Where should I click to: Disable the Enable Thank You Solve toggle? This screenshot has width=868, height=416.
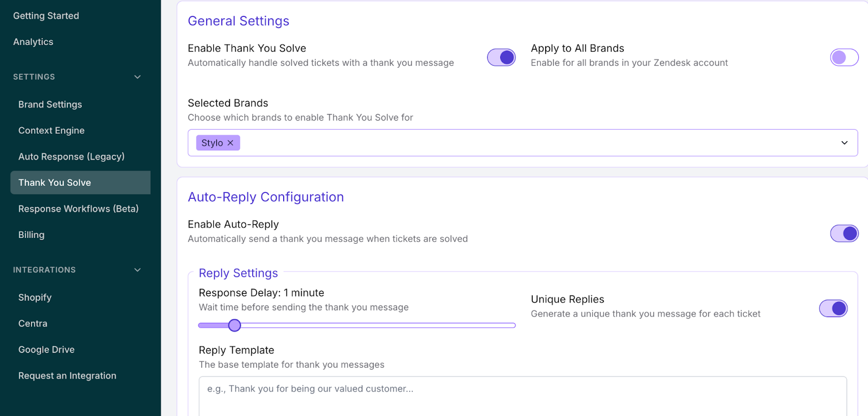pos(501,57)
